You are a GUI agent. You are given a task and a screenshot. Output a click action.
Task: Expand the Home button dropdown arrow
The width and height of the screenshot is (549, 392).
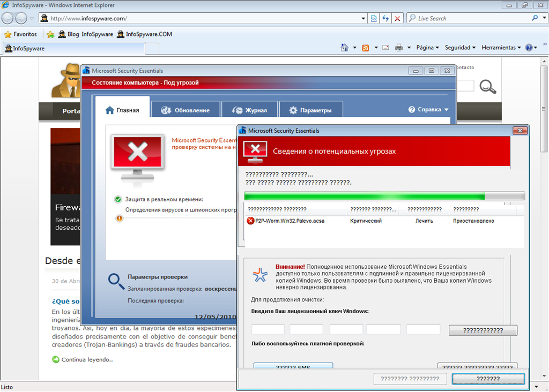click(x=355, y=48)
